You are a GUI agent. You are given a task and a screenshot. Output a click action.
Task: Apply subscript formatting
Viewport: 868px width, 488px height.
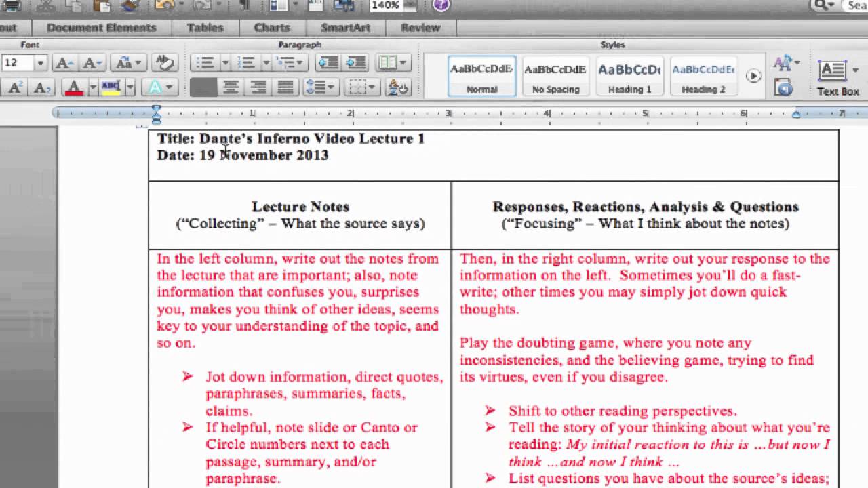coord(41,87)
